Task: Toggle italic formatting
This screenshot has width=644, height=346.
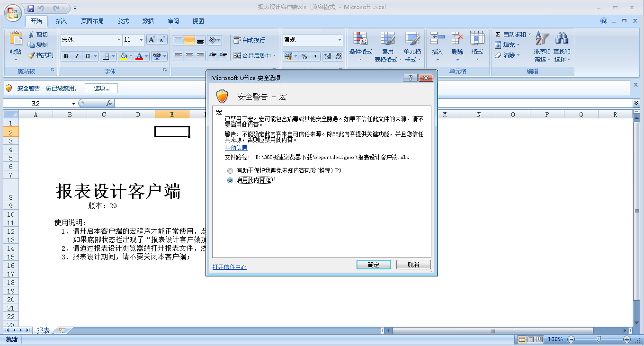Action: coord(77,56)
